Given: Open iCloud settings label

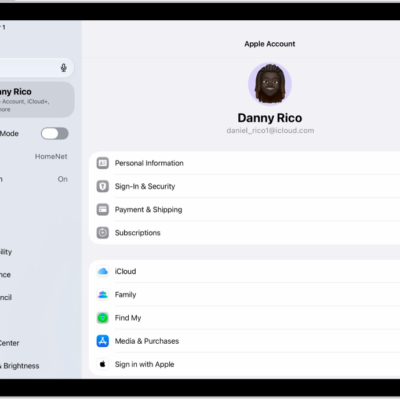Looking at the screenshot, I should click(125, 271).
